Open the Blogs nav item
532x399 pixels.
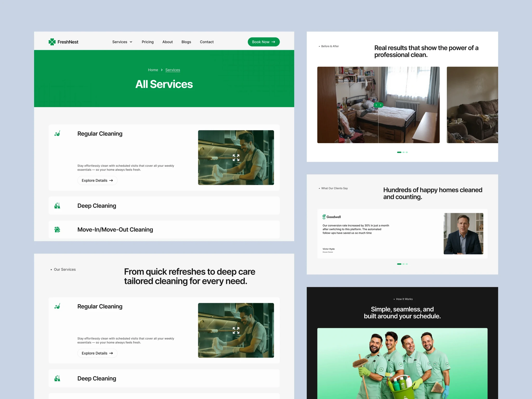click(186, 42)
